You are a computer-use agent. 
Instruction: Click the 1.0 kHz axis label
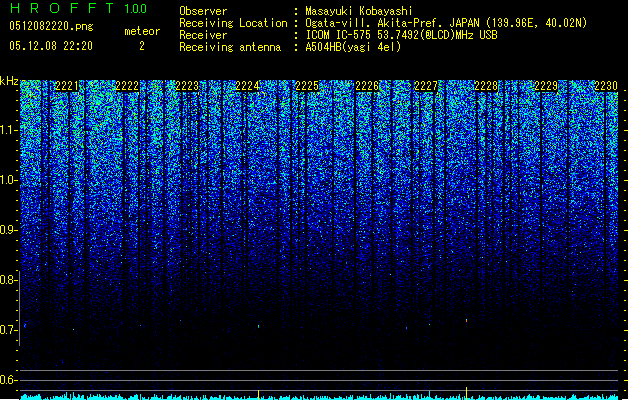[9, 180]
